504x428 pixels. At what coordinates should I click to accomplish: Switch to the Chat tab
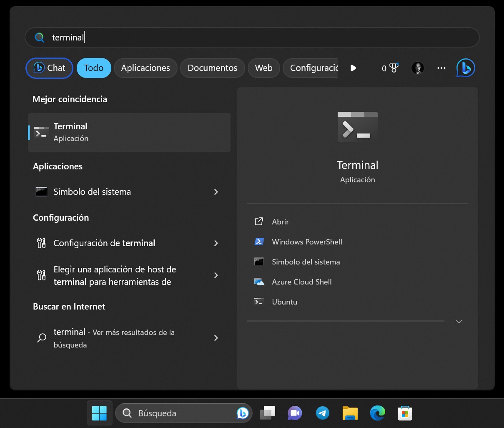49,68
